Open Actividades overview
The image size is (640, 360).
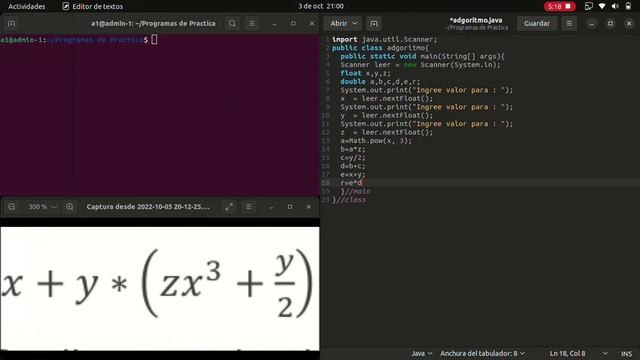click(x=27, y=6)
